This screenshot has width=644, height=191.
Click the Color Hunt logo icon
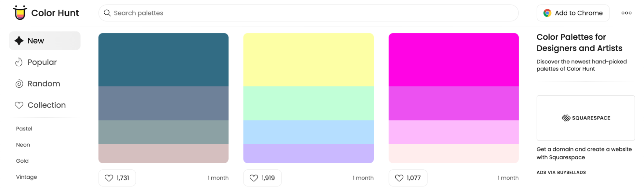click(x=20, y=13)
